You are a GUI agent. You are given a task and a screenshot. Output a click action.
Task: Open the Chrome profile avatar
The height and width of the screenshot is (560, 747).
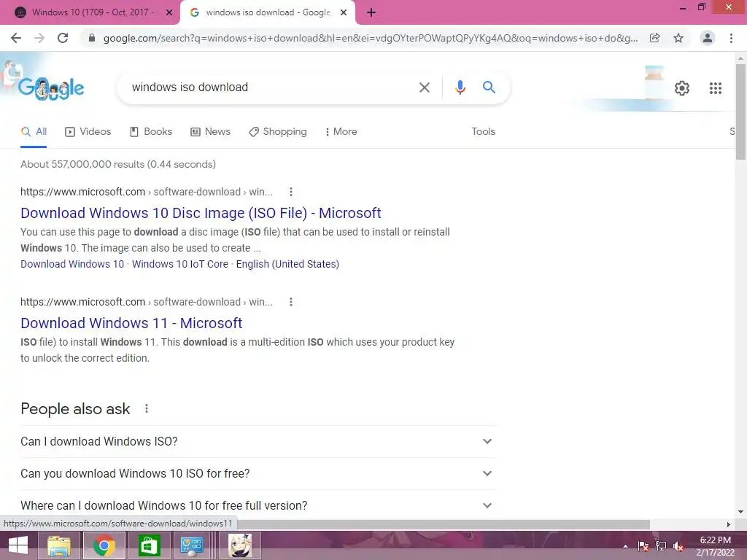[708, 38]
